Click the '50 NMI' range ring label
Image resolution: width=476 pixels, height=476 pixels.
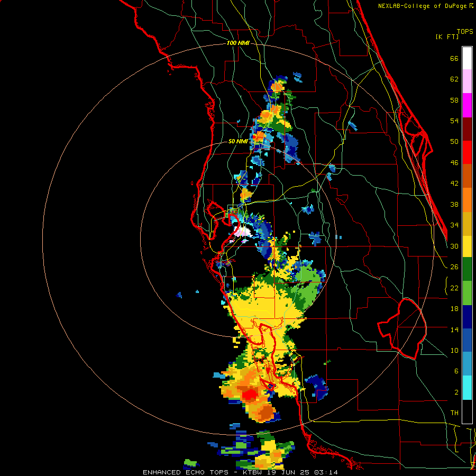(237, 141)
